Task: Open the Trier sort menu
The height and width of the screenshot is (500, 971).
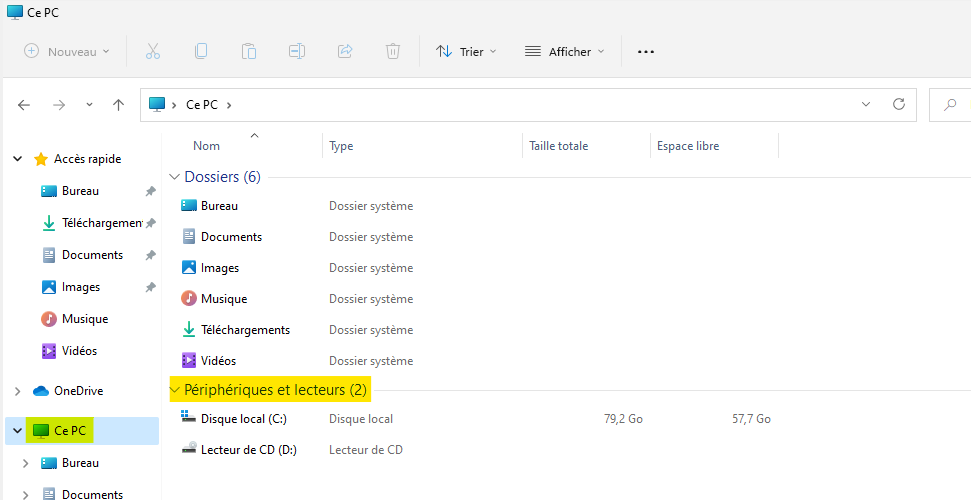Action: click(x=466, y=51)
